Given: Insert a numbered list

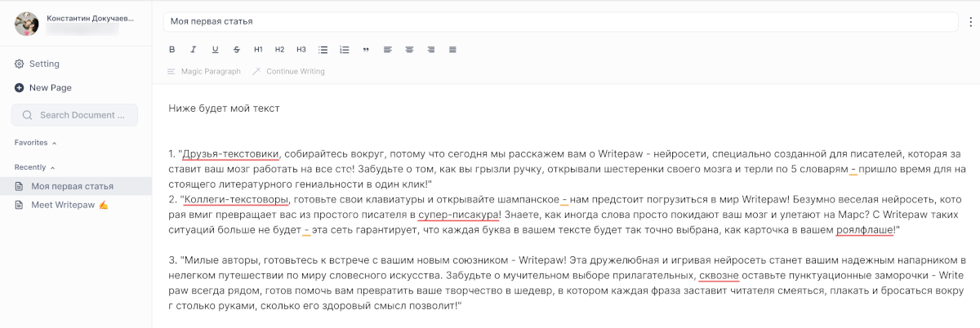Looking at the screenshot, I should [x=344, y=50].
